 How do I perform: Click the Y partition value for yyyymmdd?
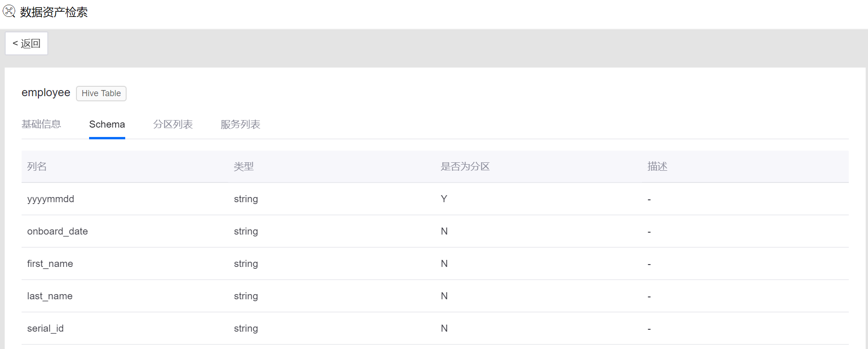coord(444,199)
